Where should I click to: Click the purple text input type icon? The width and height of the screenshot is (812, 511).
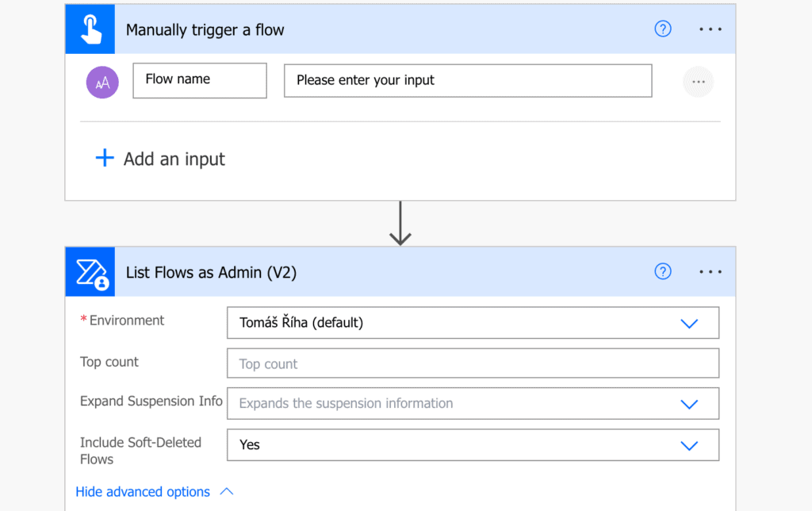click(x=102, y=82)
